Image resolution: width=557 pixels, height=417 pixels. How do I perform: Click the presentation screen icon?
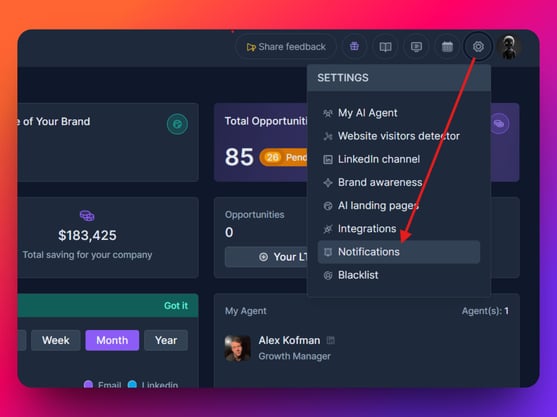pos(416,47)
